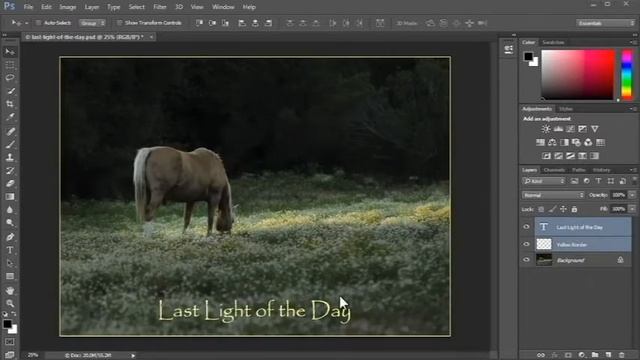
Task: Switch to the Paths tab
Action: coord(579,170)
